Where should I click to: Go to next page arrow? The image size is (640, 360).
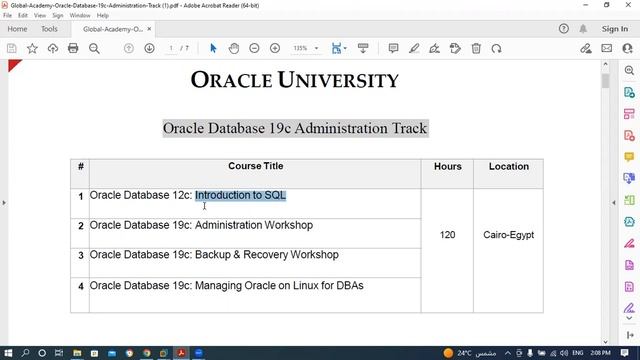point(149,48)
